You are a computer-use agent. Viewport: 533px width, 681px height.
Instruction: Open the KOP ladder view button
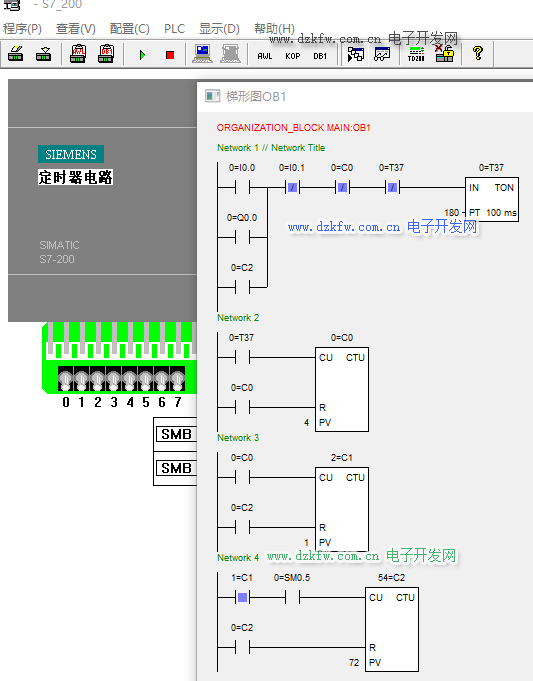pos(292,56)
